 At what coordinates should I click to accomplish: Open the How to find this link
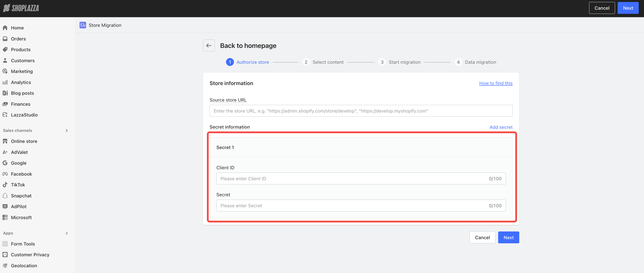click(496, 83)
